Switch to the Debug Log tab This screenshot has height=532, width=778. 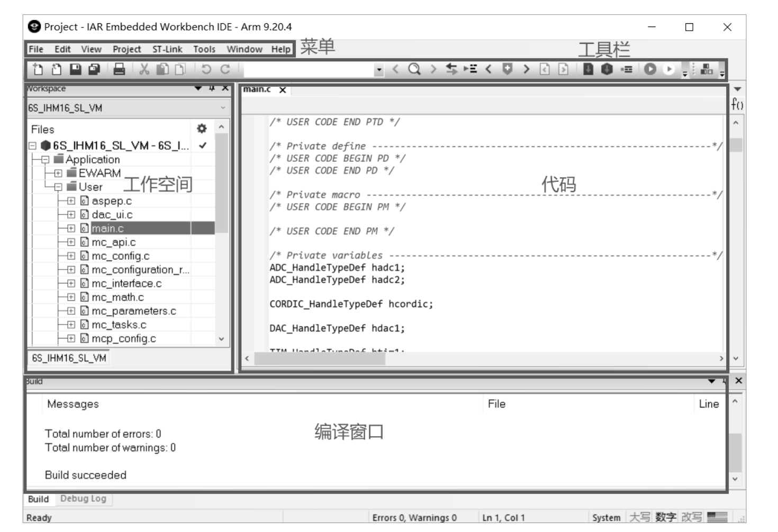[x=83, y=498]
